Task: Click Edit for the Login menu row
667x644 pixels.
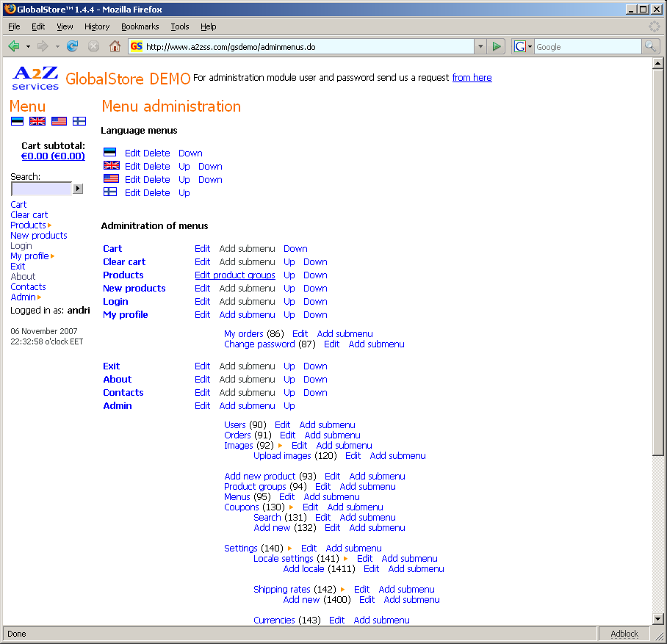Action: [203, 302]
